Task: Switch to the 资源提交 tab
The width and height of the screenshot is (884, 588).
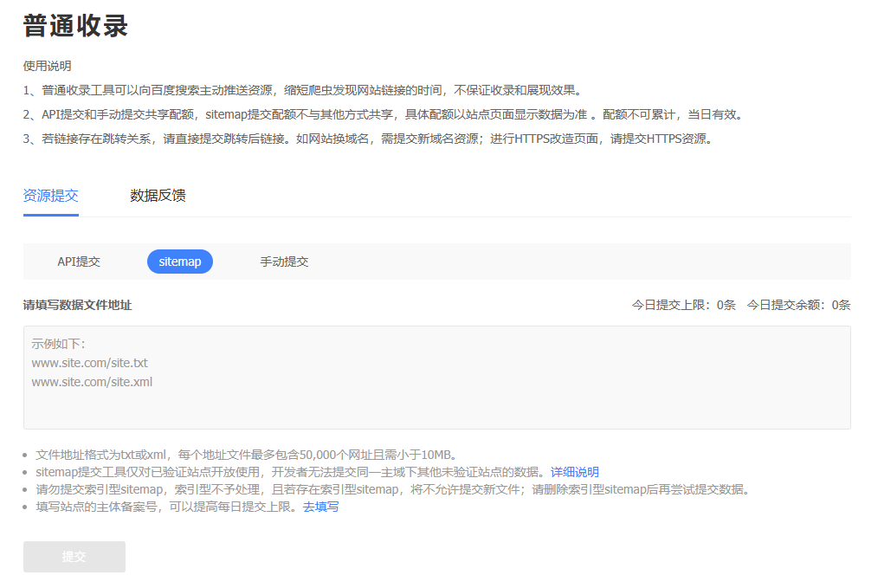Action: [51, 196]
